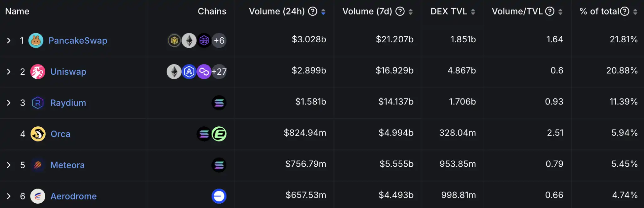Sort table by Volume (24h) arrows
Viewport: 644px width, 208px height.
(323, 12)
